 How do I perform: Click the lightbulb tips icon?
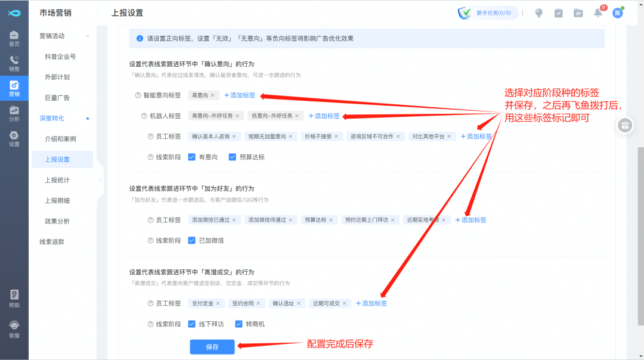[538, 13]
